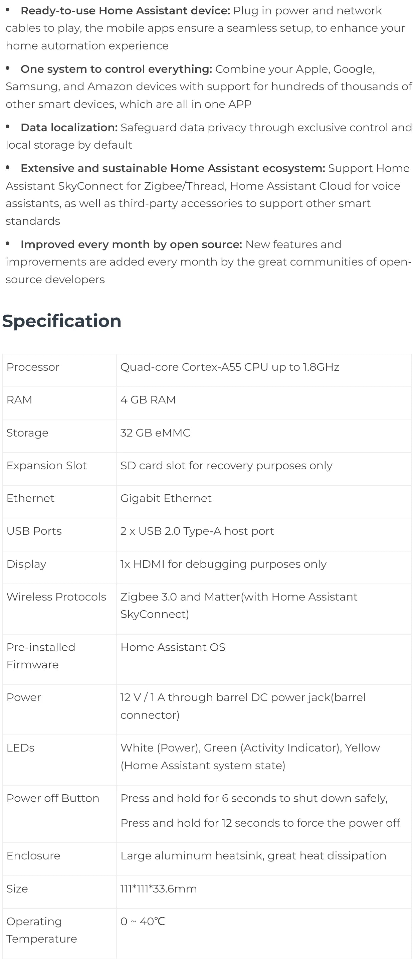Click the Wireless Protocols row label

tap(56, 597)
